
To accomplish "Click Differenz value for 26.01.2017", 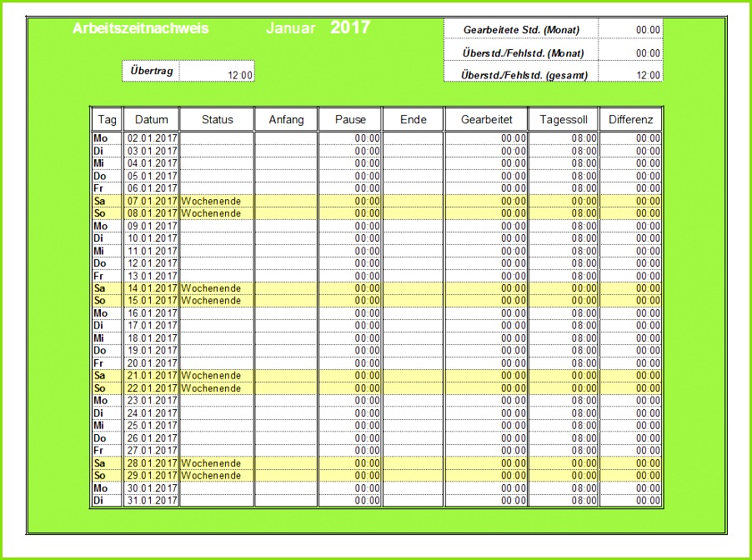I will [x=630, y=437].
